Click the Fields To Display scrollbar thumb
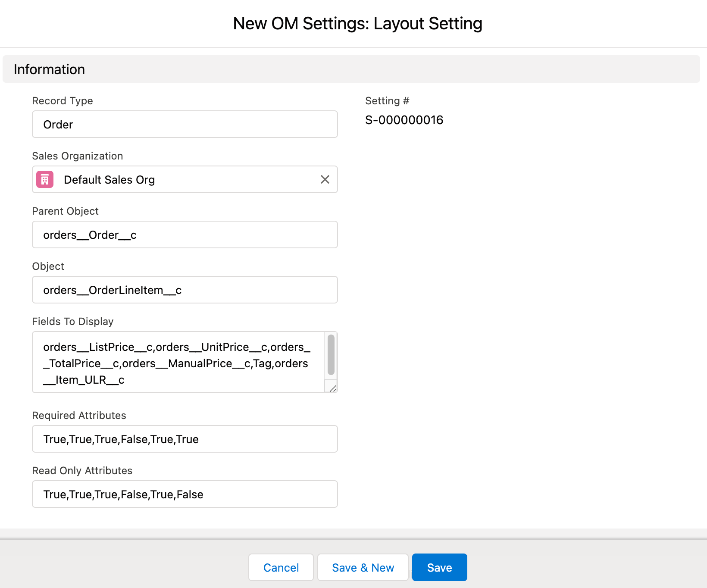 (x=331, y=354)
